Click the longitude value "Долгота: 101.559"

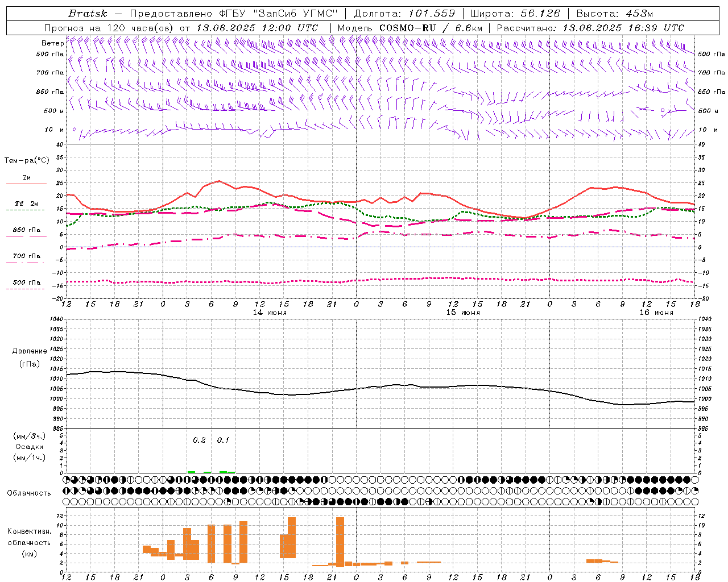click(x=404, y=14)
